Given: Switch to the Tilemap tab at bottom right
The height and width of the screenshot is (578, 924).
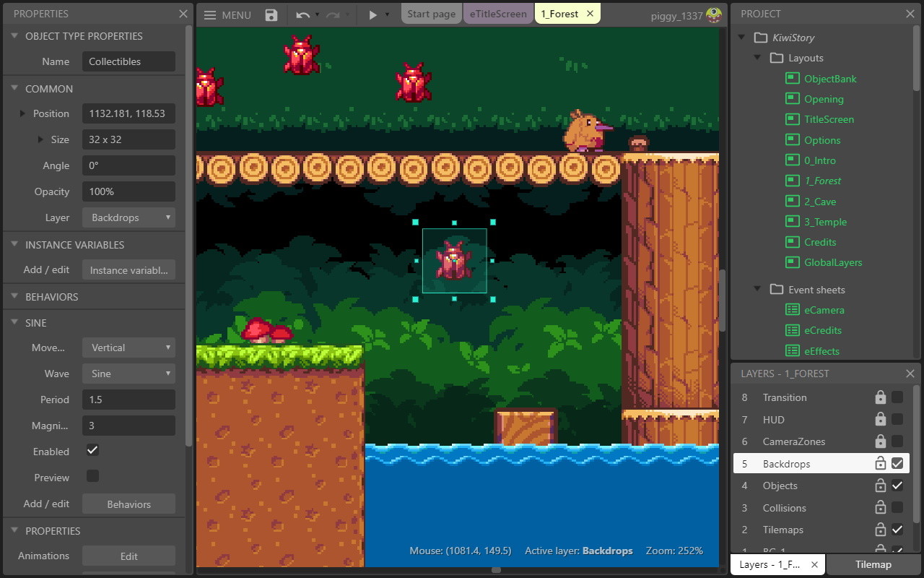Looking at the screenshot, I should pos(873,564).
